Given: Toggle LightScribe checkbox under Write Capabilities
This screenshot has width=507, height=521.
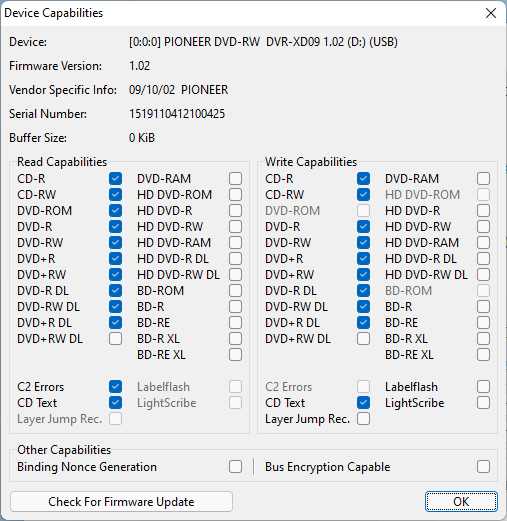Looking at the screenshot, I should tap(483, 403).
